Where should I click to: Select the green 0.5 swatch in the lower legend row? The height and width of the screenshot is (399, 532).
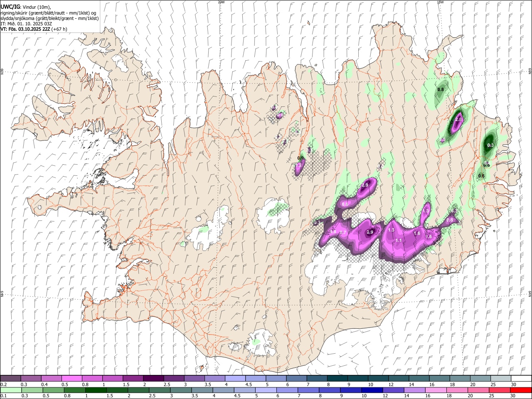[x=53, y=390]
